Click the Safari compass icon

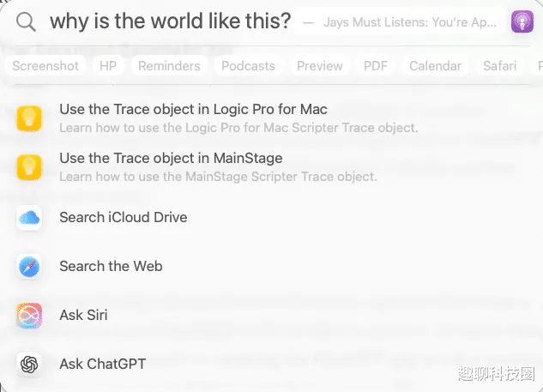pyautogui.click(x=29, y=267)
